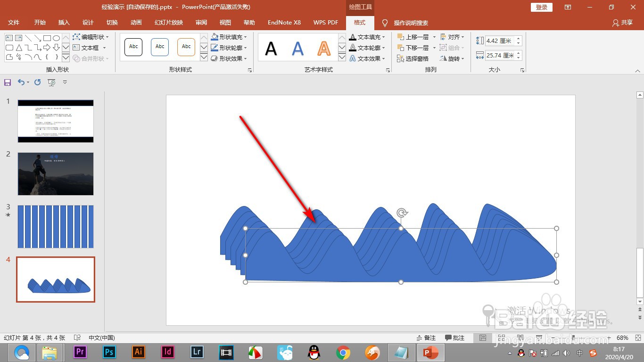Click the login (登录) button

(542, 7)
